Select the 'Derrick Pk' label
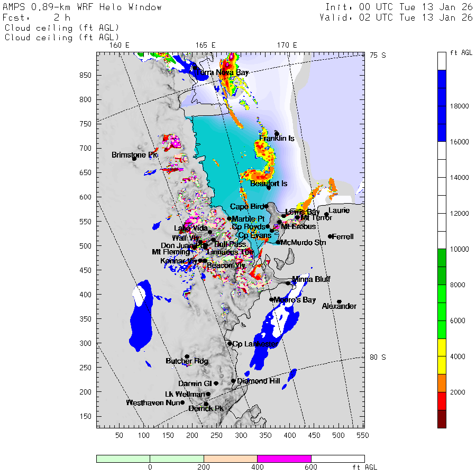 click(x=206, y=409)
